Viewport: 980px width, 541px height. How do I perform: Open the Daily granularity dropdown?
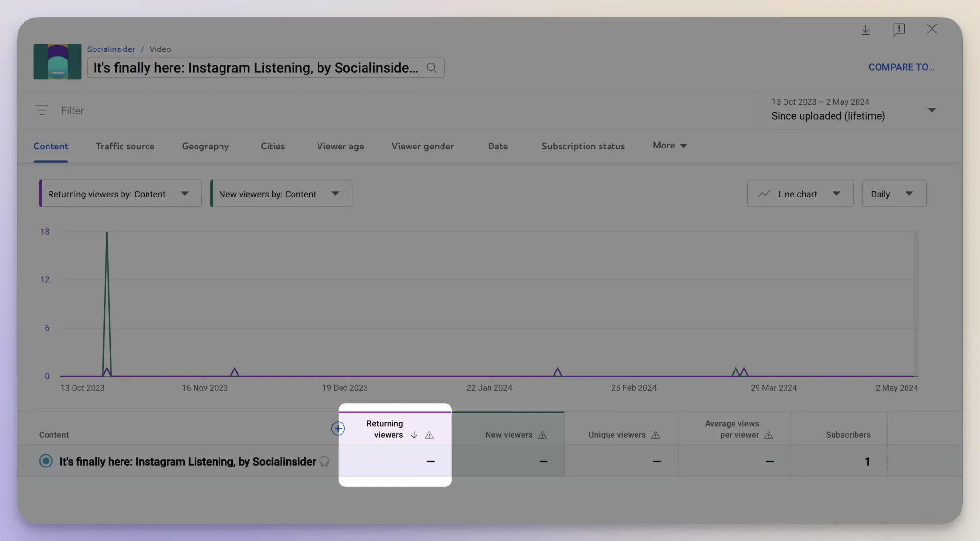click(894, 194)
